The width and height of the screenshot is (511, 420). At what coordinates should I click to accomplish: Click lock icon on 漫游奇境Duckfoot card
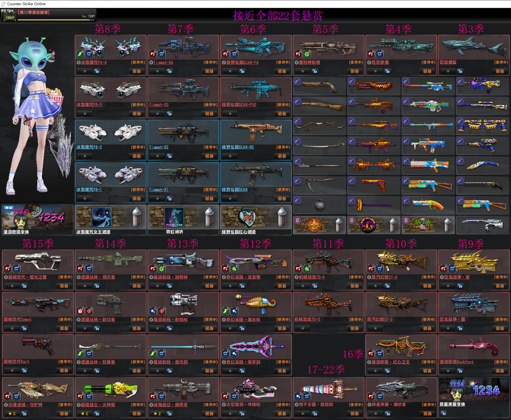click(460, 370)
